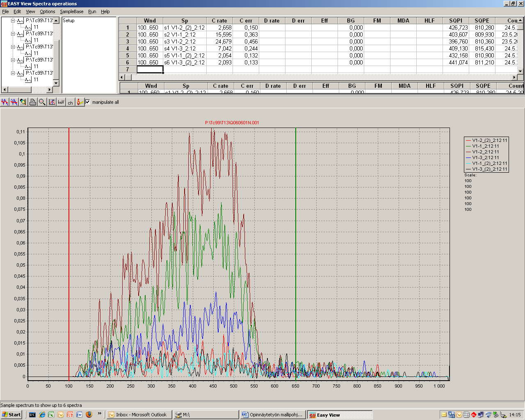Viewport: 525px width, 420px height.
Task: Open Firefox from the quick launch bar
Action: click(x=89, y=415)
